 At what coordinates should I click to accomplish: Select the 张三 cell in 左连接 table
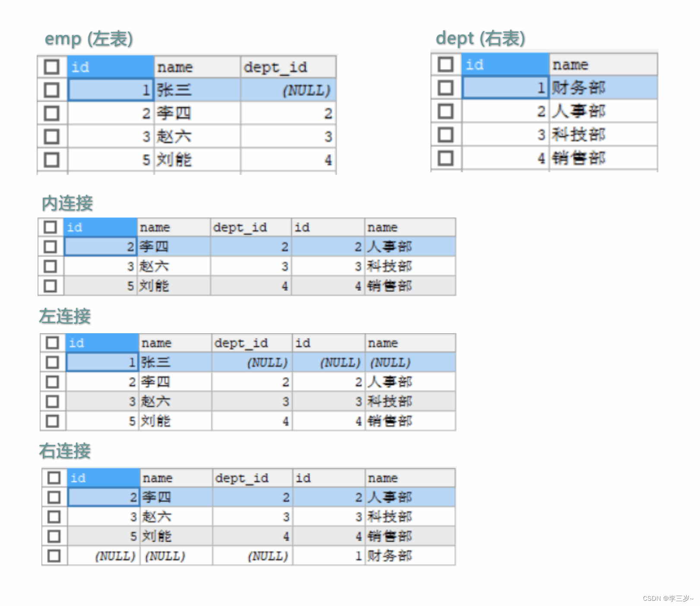coord(175,362)
